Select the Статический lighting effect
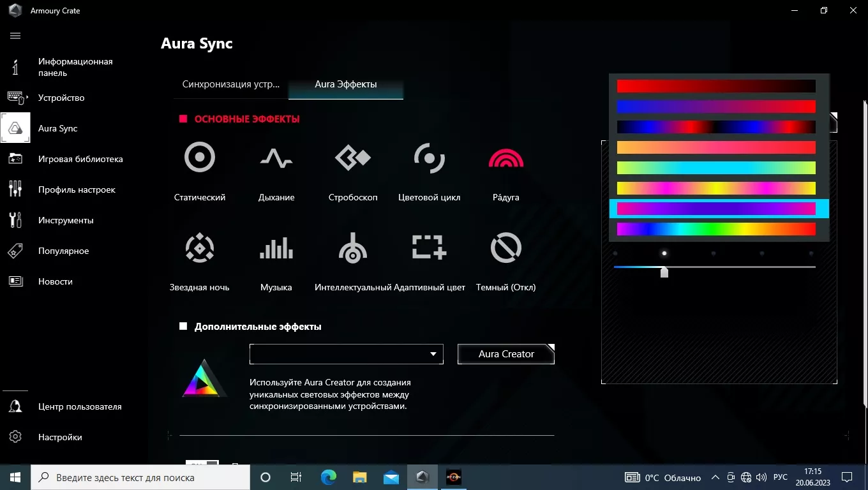Screen dimensions: 868x490 click(200, 171)
